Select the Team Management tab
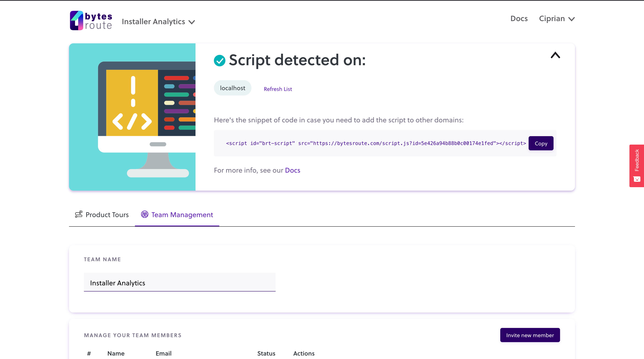The image size is (644, 359). 182,215
